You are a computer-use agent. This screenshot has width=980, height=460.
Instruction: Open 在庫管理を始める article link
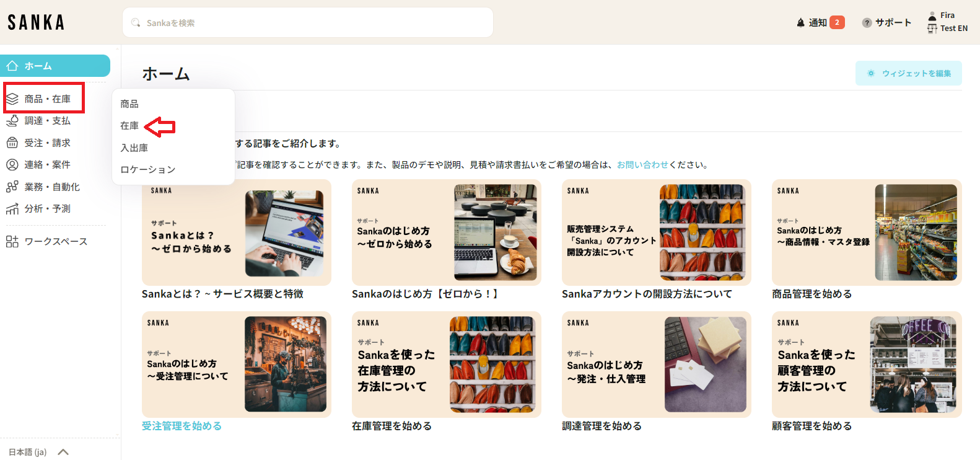392,426
